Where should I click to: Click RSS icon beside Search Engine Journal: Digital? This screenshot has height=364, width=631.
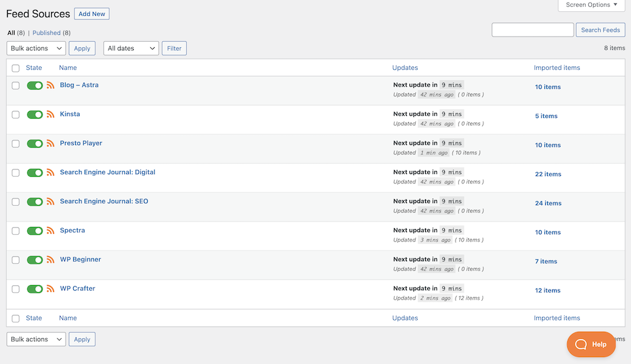(50, 173)
